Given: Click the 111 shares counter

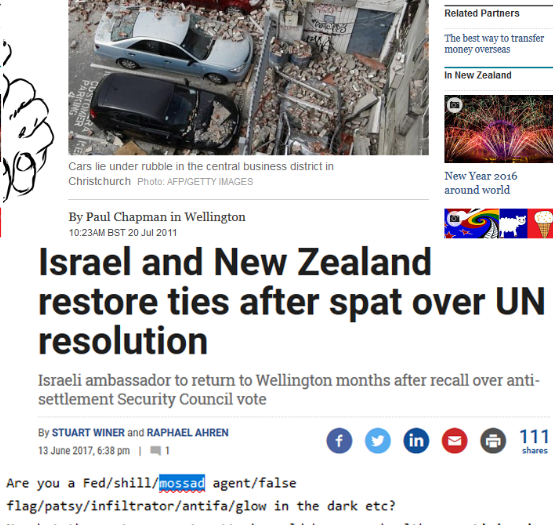Looking at the screenshot, I should point(534,441).
